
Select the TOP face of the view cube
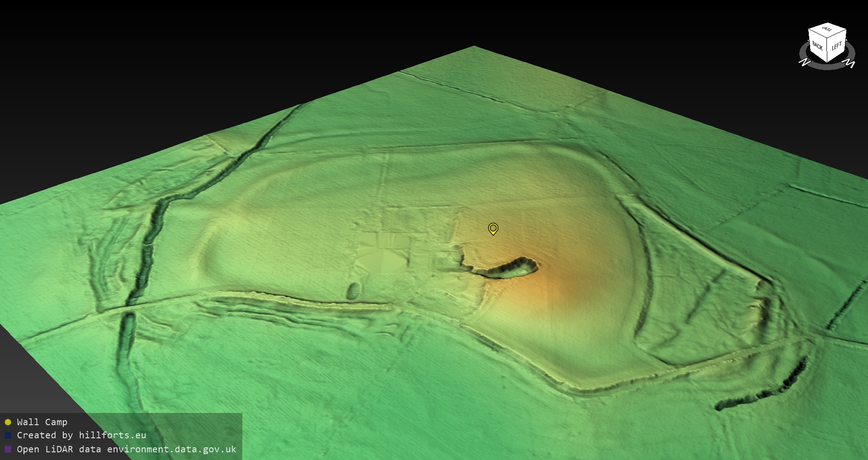[827, 30]
